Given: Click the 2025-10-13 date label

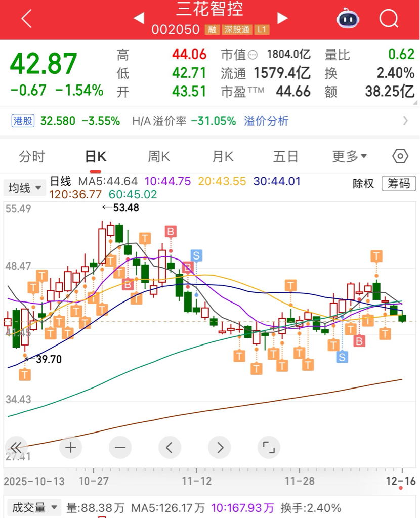Looking at the screenshot, I should pos(34,481).
